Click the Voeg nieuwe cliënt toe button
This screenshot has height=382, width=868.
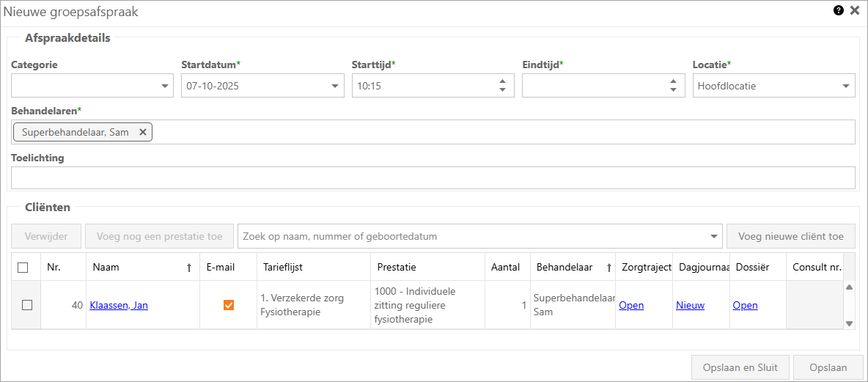[x=790, y=236]
